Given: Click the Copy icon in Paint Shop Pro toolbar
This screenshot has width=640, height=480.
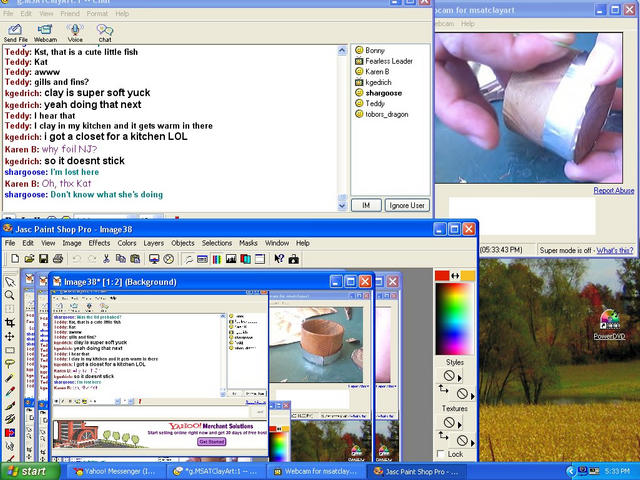Looking at the screenshot, I should 121,259.
